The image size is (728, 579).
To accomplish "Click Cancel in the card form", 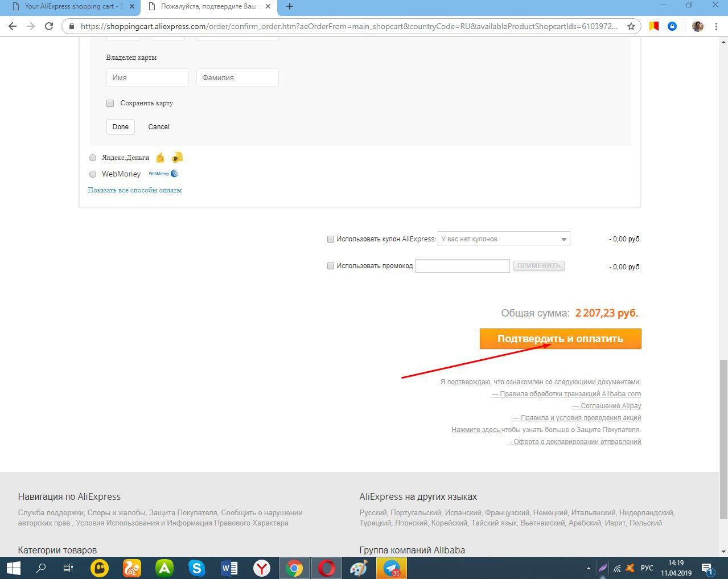I will [159, 127].
